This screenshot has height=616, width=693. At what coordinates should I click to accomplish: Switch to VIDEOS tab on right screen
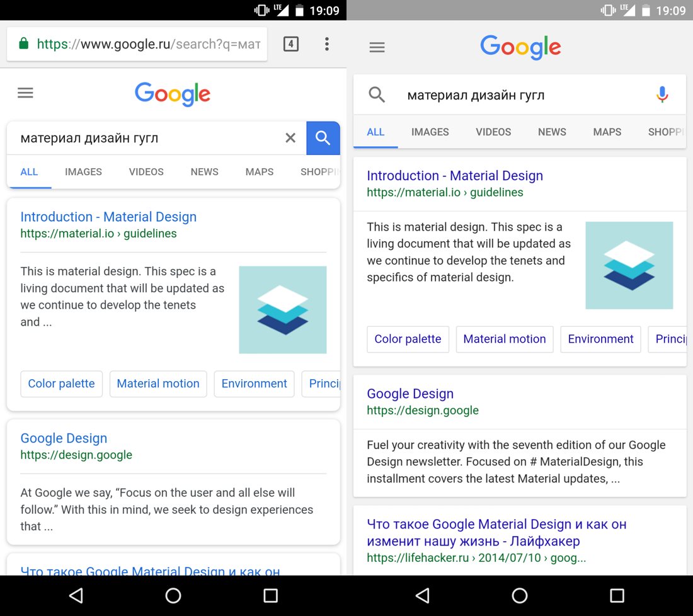(493, 132)
